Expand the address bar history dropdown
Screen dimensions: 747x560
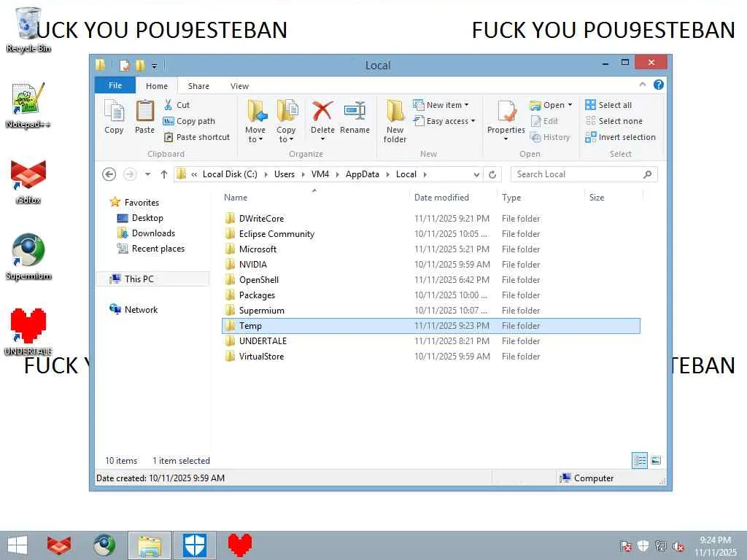pos(476,174)
